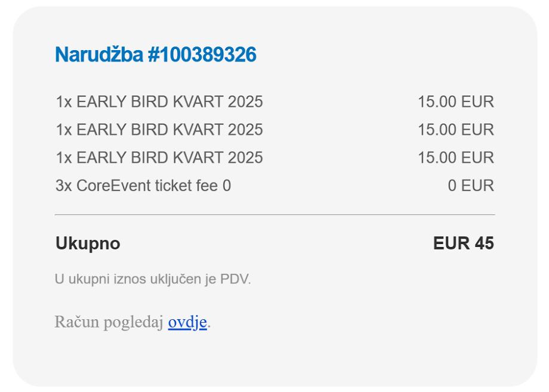Click the order number #100389326

point(201,55)
